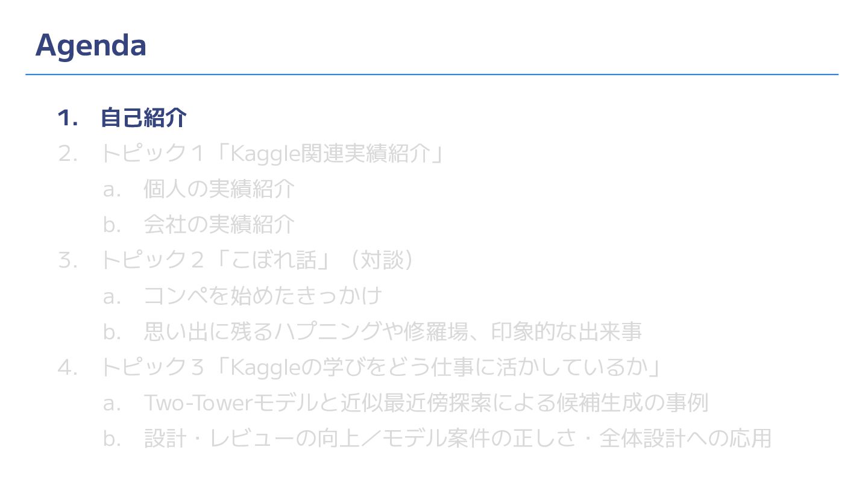Click the "b." marker beside 設計・レビューの向上
The image size is (868, 488).
point(112,438)
